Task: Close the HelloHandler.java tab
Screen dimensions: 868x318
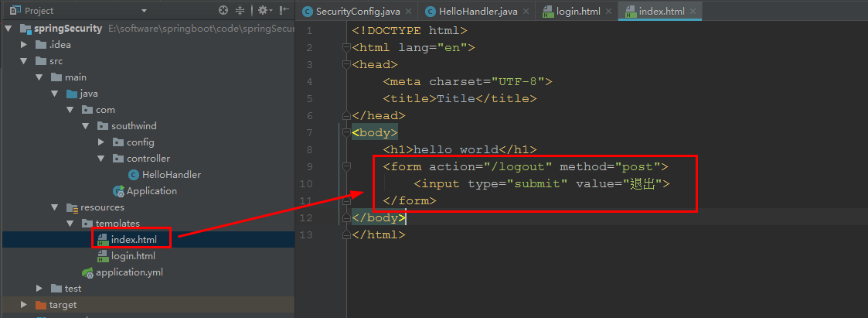Action: pos(526,11)
